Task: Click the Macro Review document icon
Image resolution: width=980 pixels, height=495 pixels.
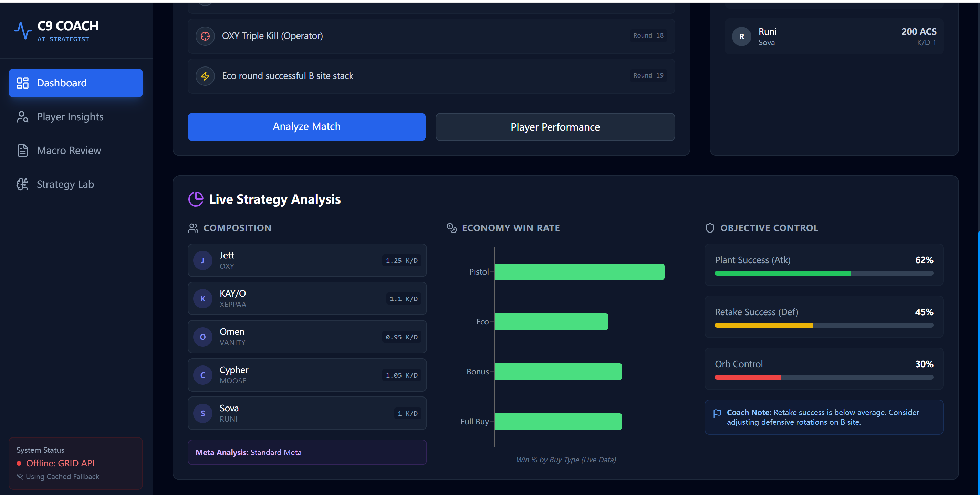Action: tap(23, 151)
